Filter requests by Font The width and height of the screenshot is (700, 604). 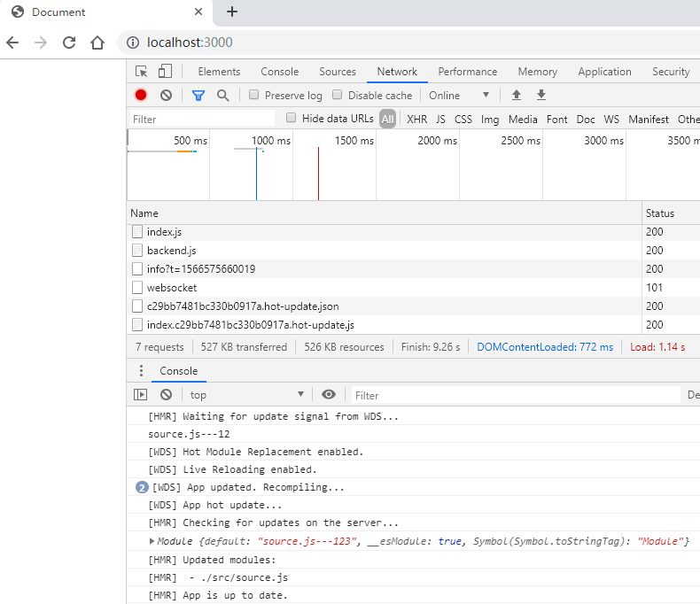pyautogui.click(x=556, y=120)
